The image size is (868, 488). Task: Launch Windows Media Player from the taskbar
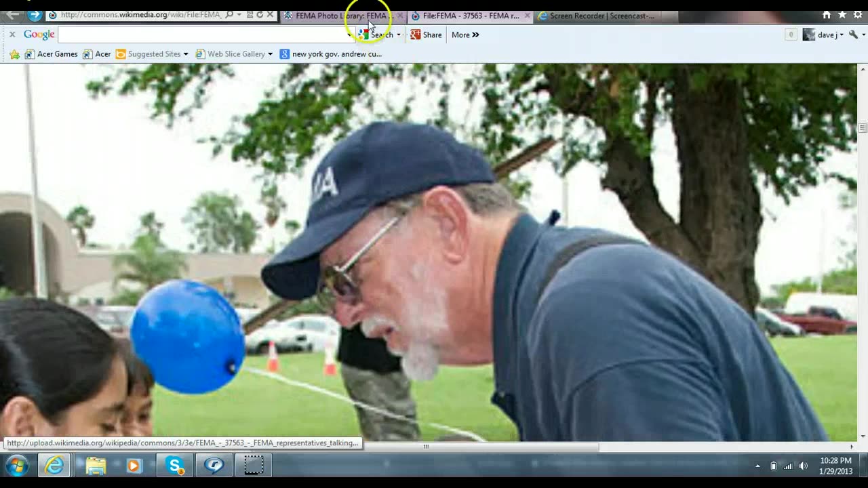(x=134, y=466)
